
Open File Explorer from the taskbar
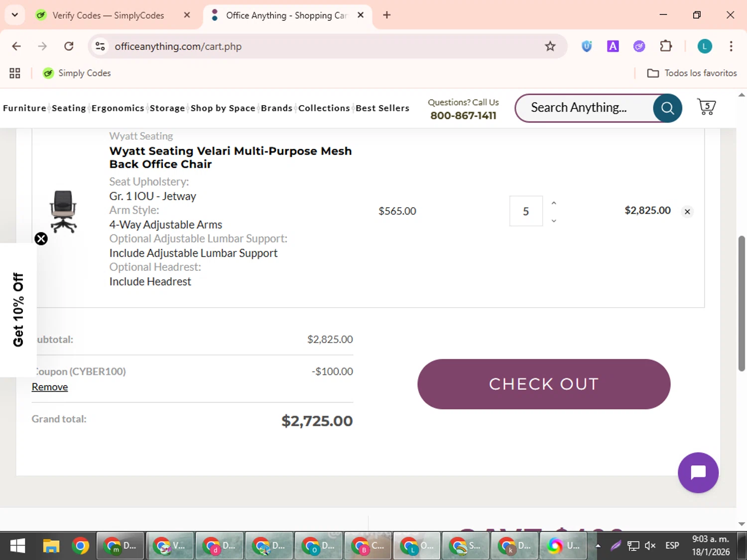[x=51, y=546]
